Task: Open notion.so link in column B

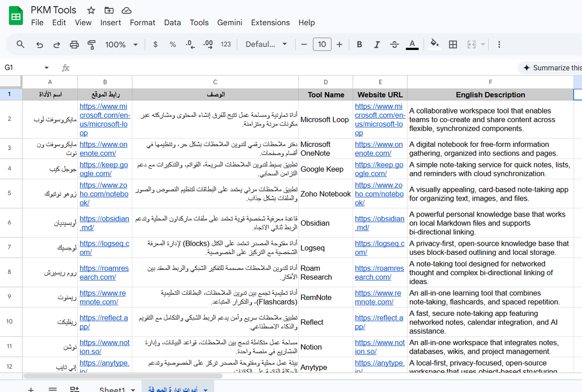Action: [104, 346]
